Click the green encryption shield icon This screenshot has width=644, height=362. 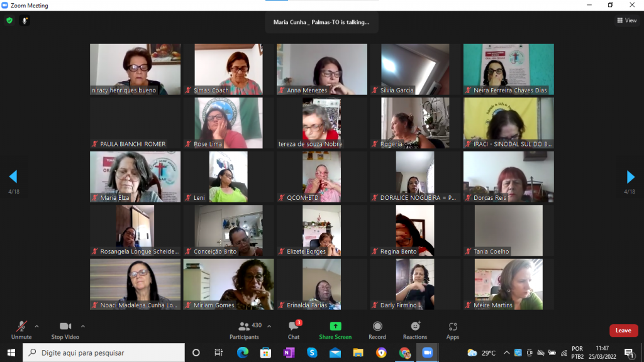point(9,21)
